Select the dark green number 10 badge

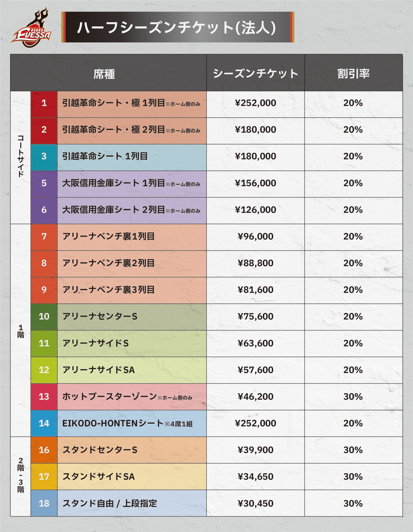point(44,317)
